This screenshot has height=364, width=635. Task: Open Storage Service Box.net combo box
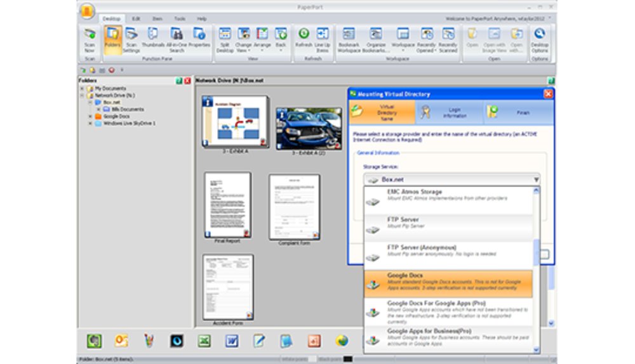pyautogui.click(x=452, y=179)
